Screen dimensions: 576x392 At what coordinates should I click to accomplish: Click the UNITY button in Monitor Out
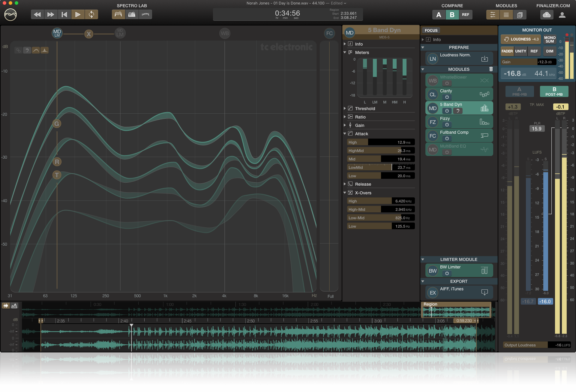point(520,51)
